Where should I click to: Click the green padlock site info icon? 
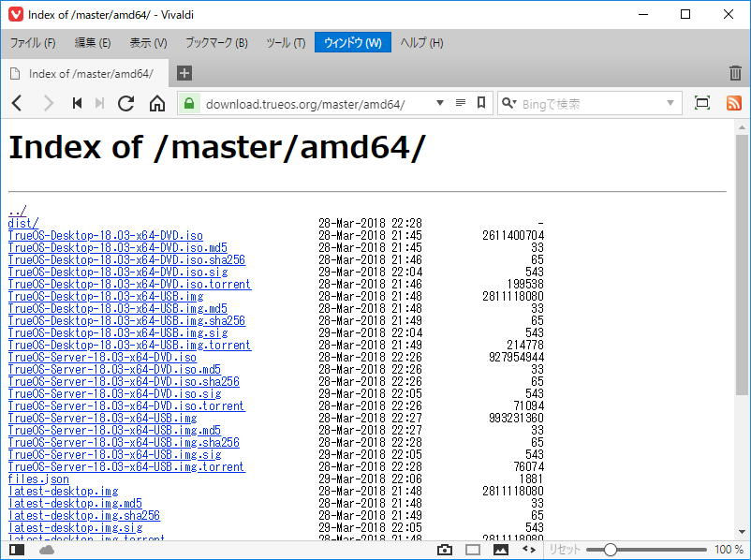[189, 103]
